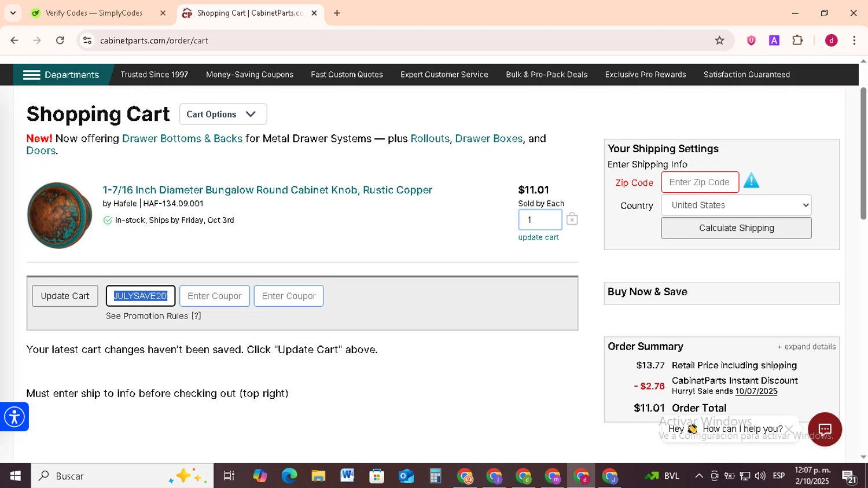Screen dimensions: 868x488
Task: Click See Promotion Rules link
Action: 153,316
